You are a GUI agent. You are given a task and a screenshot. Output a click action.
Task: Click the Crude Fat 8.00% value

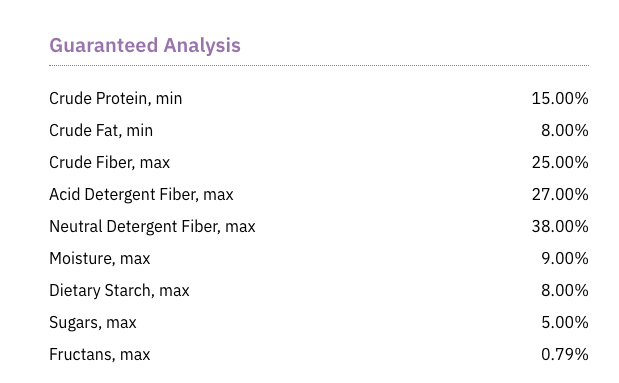(x=565, y=130)
